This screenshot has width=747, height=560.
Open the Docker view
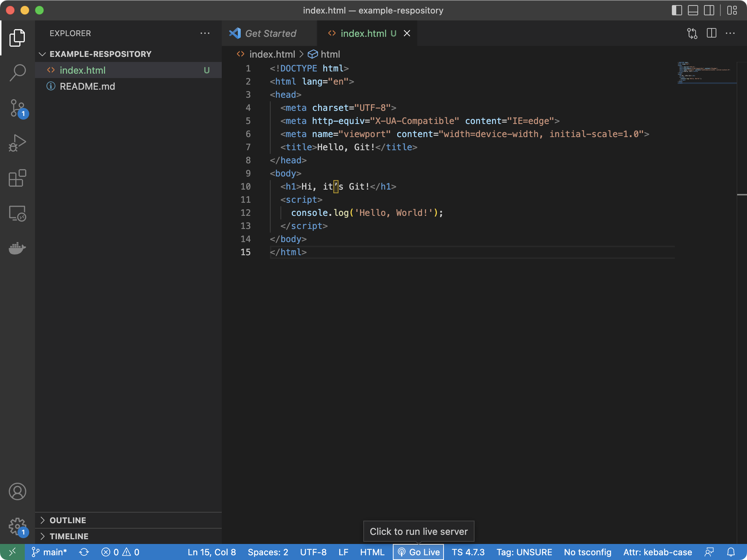point(17,249)
